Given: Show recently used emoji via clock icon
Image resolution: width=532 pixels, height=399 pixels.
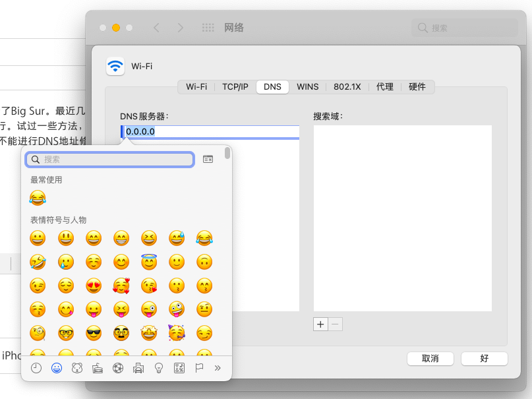Looking at the screenshot, I should 36,368.
